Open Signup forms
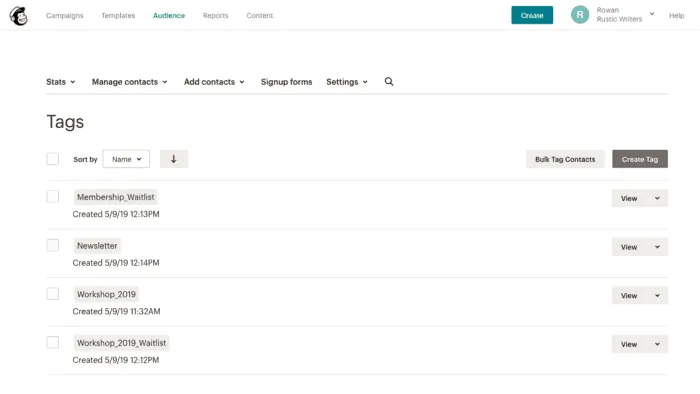This screenshot has height=394, width=700. click(287, 82)
